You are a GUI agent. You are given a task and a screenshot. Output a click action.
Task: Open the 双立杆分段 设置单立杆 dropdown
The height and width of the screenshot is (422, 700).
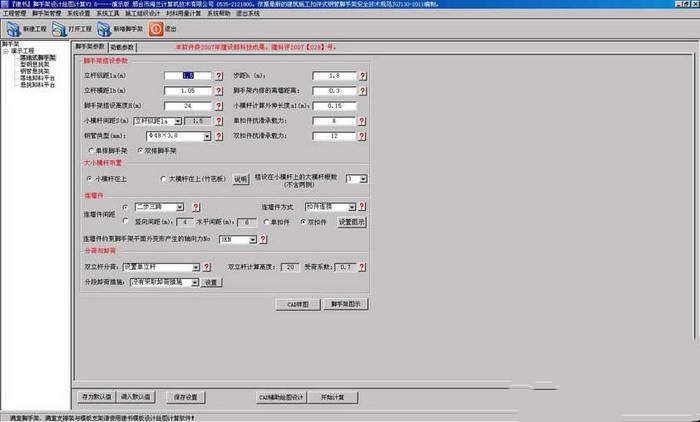(196, 267)
